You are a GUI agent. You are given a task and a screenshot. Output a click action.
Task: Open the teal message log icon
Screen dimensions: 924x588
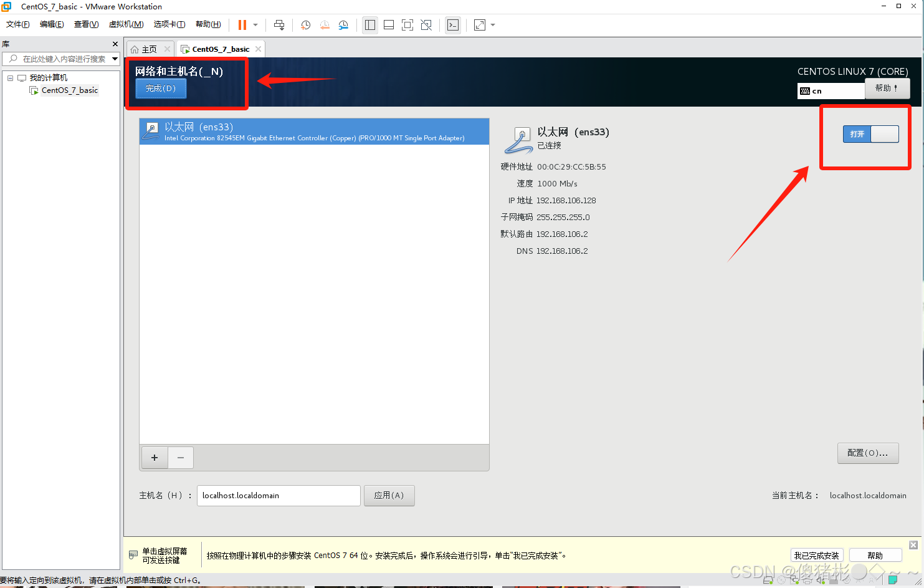click(893, 580)
